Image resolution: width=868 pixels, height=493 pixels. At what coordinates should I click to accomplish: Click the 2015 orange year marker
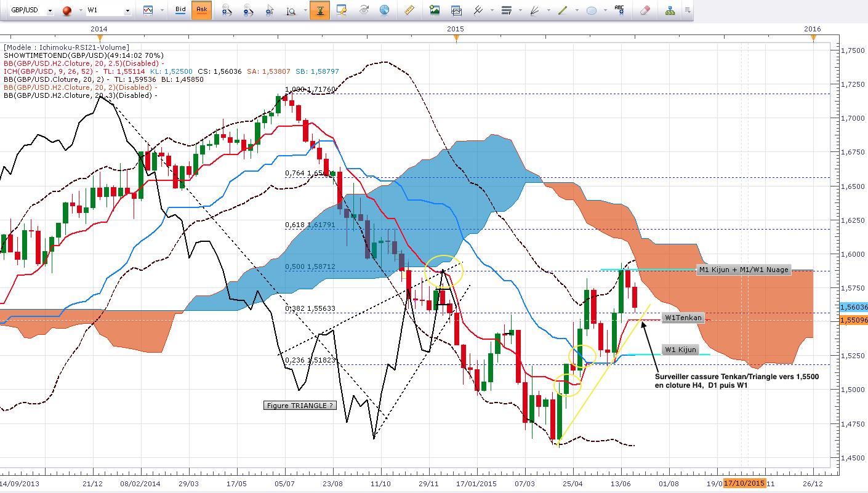(456, 38)
